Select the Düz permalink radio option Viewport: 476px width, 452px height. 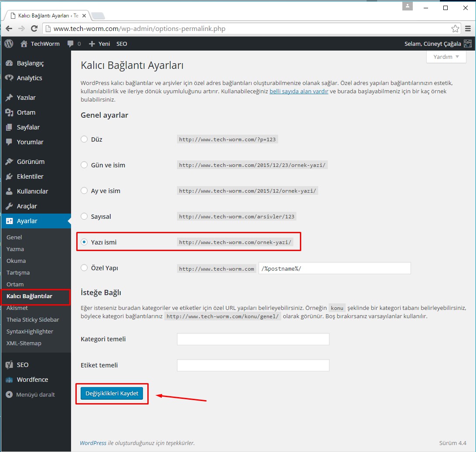pyautogui.click(x=84, y=139)
